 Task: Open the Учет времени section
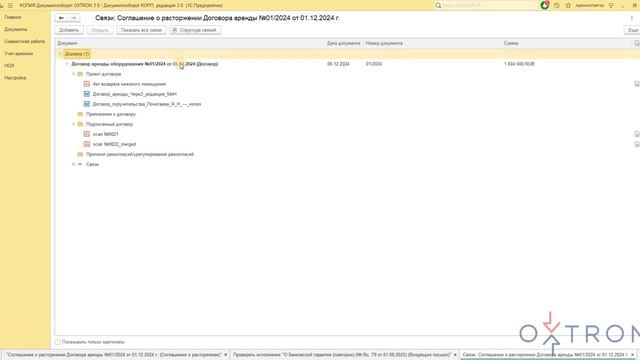pos(19,53)
